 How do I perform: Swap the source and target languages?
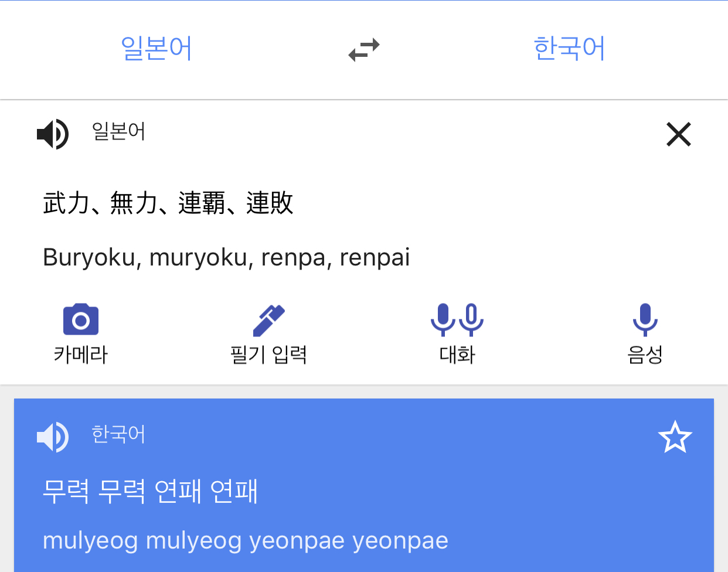(x=364, y=49)
